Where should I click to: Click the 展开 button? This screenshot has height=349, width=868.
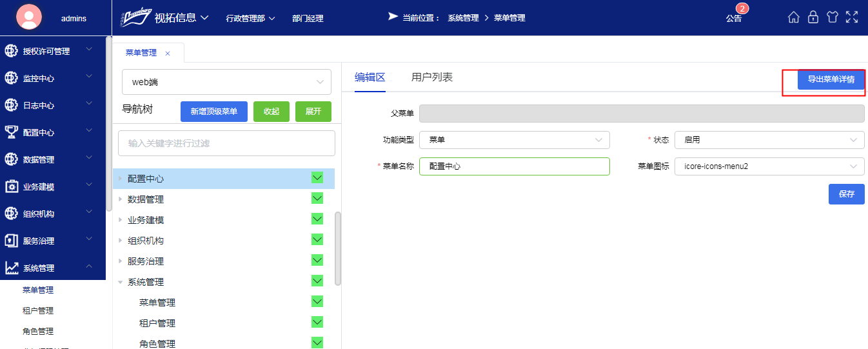click(x=313, y=112)
